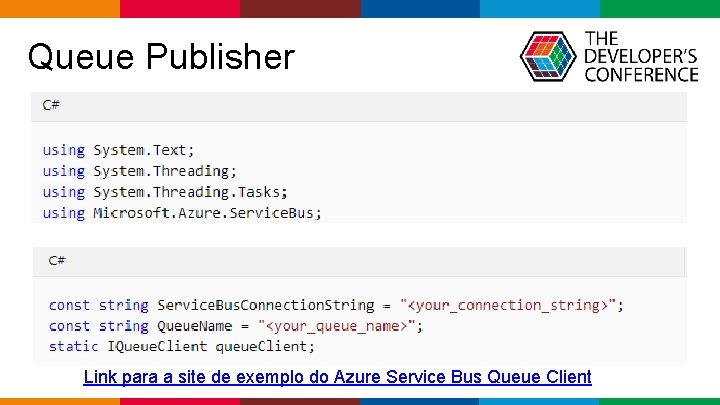Image resolution: width=720 pixels, height=405 pixels.
Task: Click the orange segment of top color bar
Action: [x=60, y=9]
